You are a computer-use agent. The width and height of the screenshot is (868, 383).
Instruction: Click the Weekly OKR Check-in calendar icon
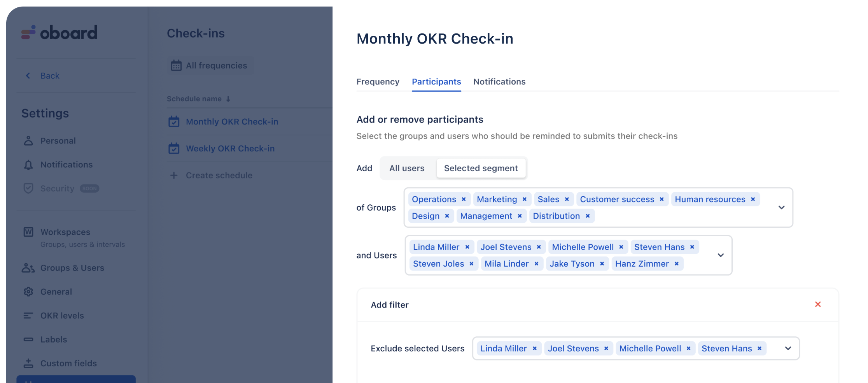174,148
